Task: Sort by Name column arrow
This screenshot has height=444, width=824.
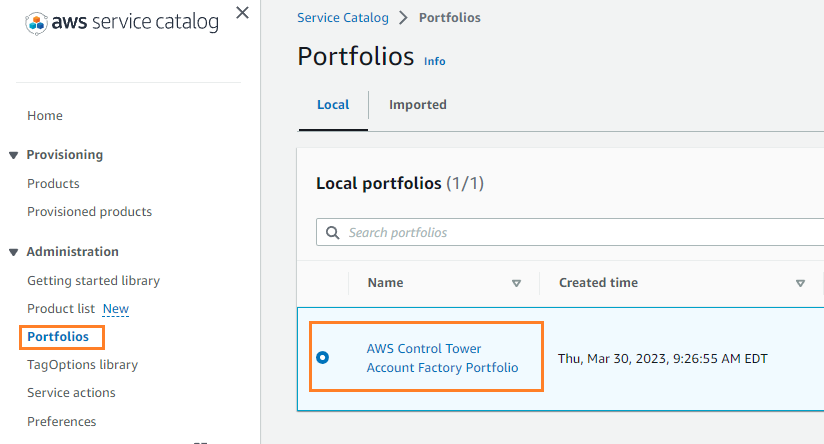Action: click(516, 283)
